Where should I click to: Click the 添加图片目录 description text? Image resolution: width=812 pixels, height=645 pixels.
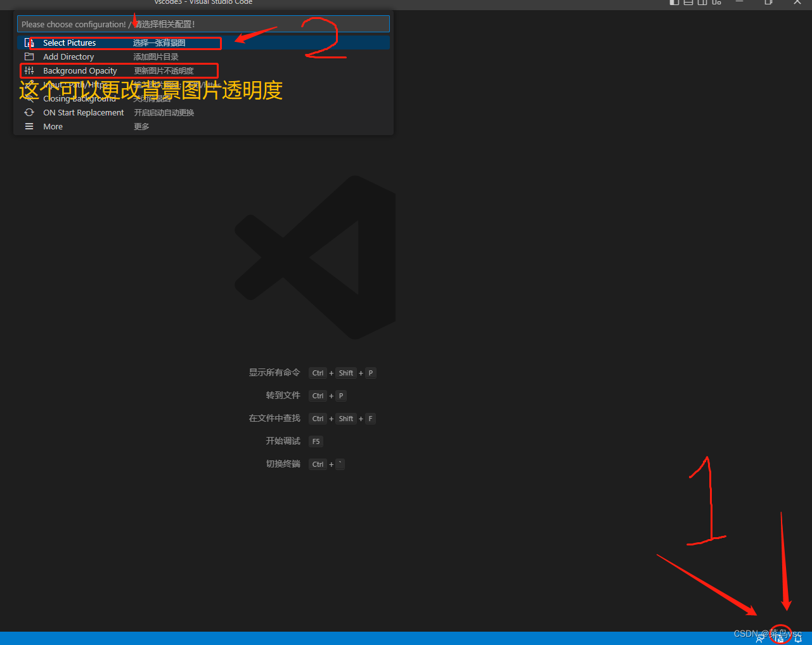tap(156, 56)
